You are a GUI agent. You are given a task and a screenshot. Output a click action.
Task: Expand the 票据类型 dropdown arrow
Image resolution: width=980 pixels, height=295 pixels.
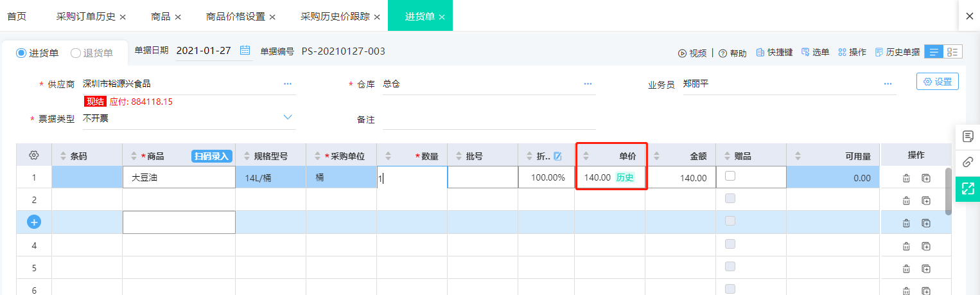click(x=288, y=117)
